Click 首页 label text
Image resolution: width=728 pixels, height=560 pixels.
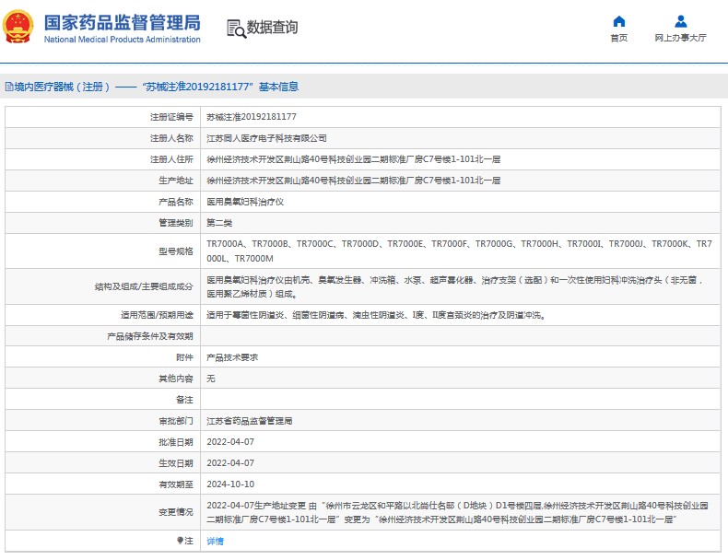point(619,38)
